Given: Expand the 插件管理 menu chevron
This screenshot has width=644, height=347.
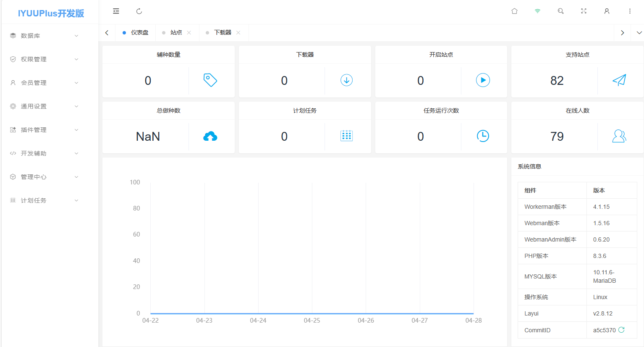Looking at the screenshot, I should click(76, 130).
